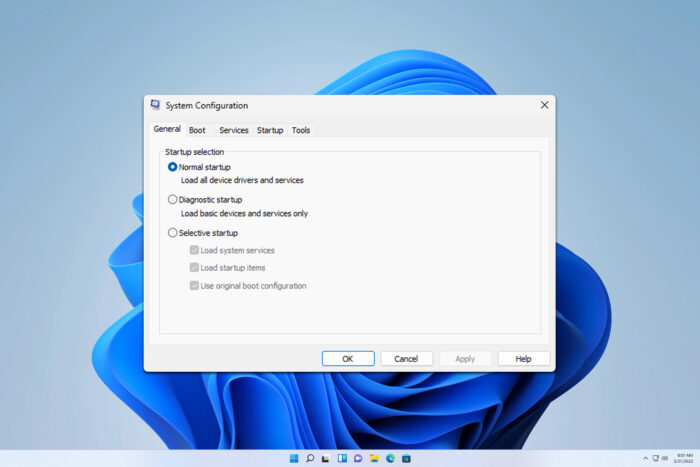Click the Cancel button
Viewport: 700px width, 467px height.
click(x=406, y=359)
